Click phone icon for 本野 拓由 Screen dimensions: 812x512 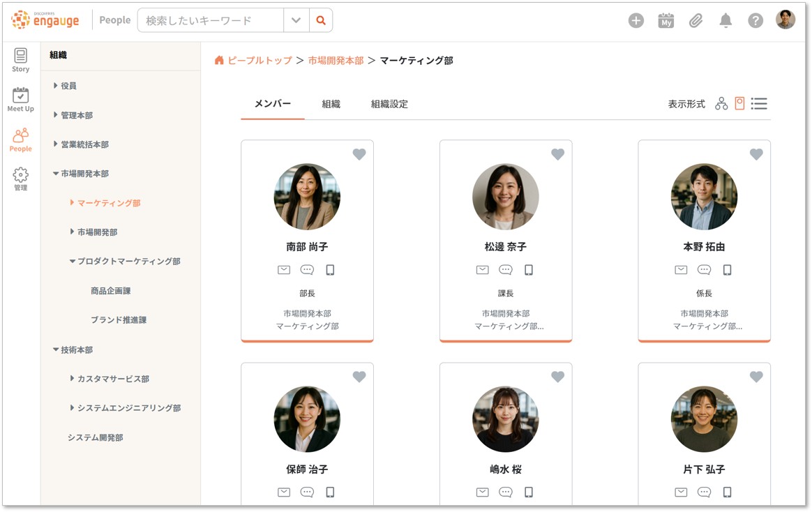tap(727, 270)
